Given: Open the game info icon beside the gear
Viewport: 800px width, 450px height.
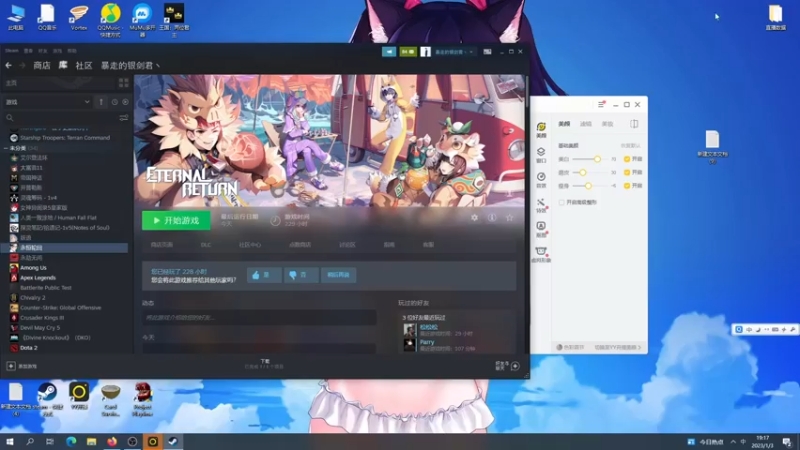Looking at the screenshot, I should 492,218.
